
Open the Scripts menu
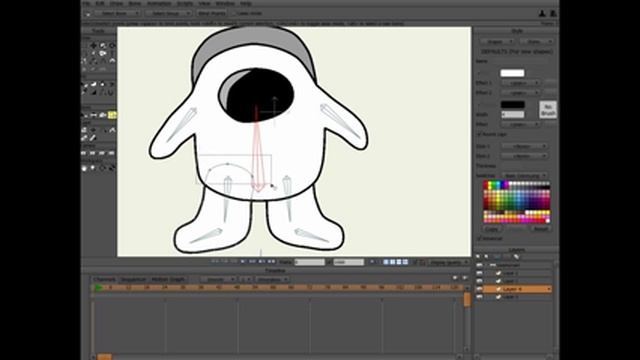coord(185,3)
